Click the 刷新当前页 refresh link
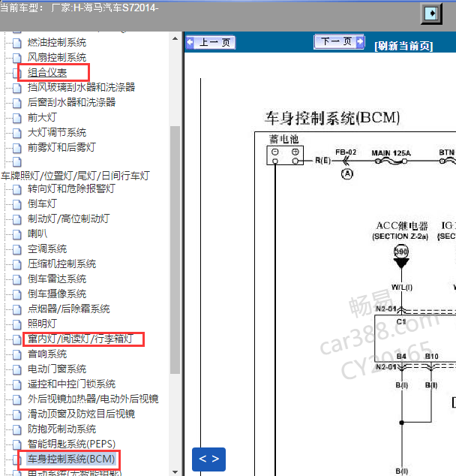The width and height of the screenshot is (456, 476). point(403,46)
